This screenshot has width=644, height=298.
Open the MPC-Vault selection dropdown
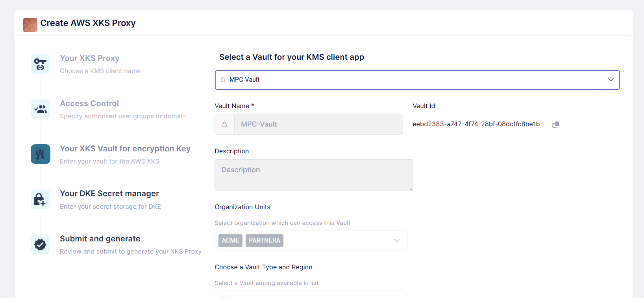(x=417, y=80)
